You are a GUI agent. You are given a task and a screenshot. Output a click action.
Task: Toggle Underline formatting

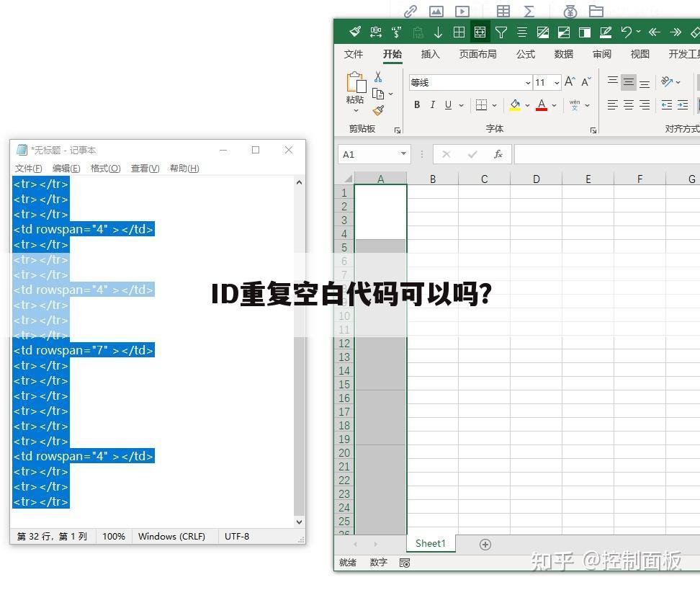click(448, 105)
